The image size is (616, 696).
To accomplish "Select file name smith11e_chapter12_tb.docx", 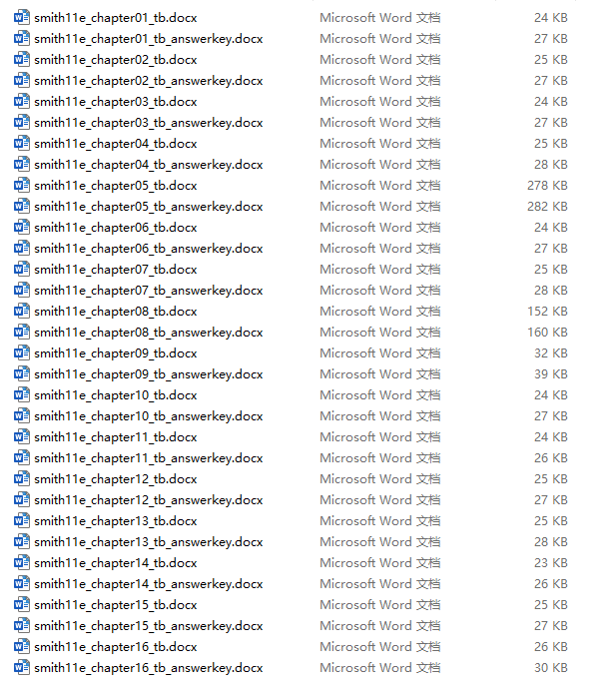I will (x=116, y=479).
